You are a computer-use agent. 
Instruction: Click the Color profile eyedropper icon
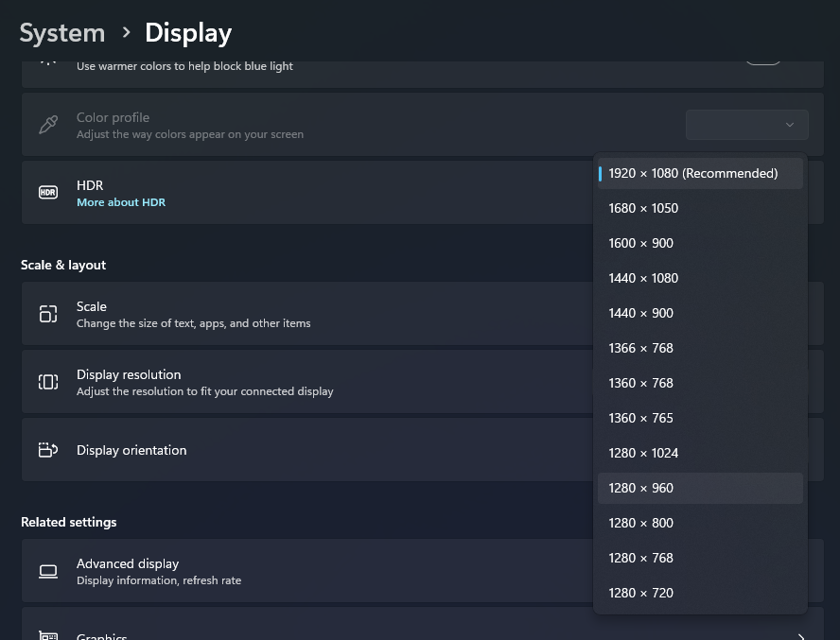48,125
